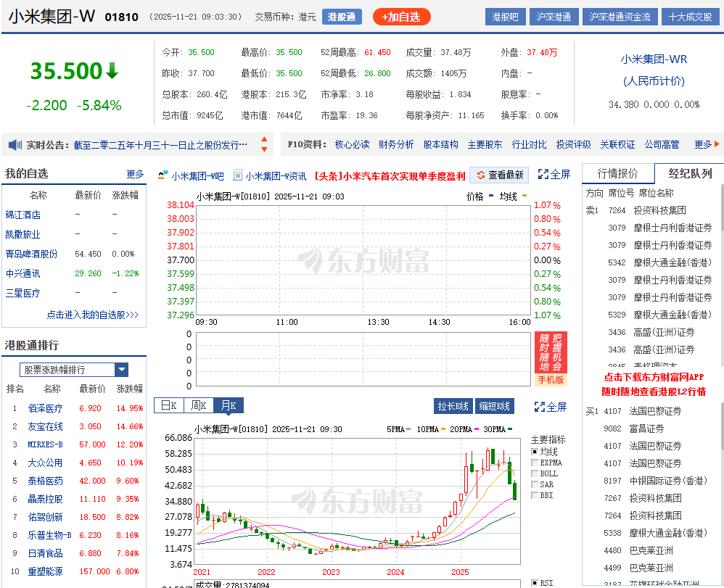This screenshot has width=724, height=588.
Task: Click the 查看最新 button
Action: (x=499, y=175)
